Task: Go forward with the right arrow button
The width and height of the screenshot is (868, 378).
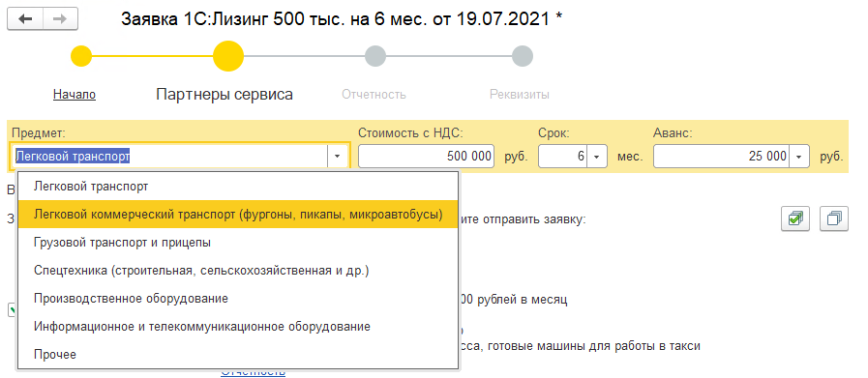Action: tap(60, 19)
